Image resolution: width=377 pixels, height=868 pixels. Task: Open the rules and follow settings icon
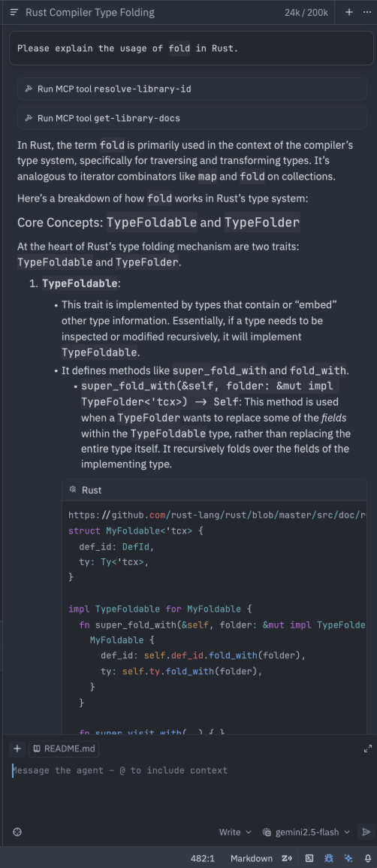tap(17, 832)
